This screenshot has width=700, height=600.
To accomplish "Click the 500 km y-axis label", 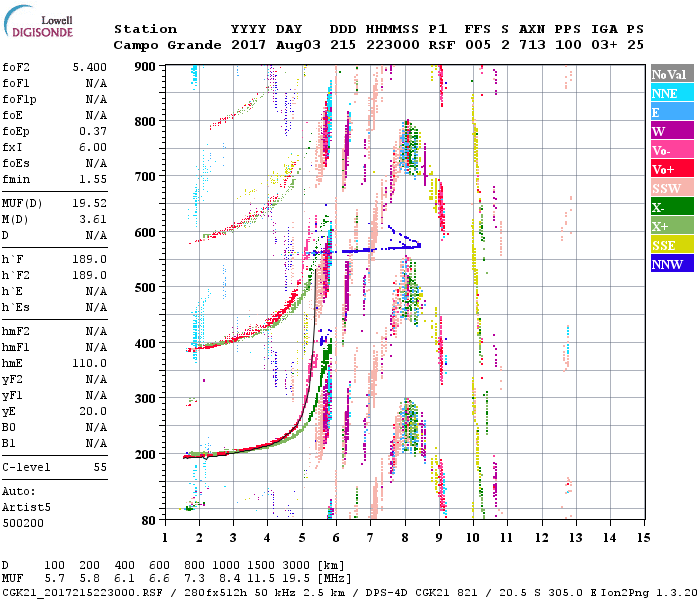I will coord(145,288).
